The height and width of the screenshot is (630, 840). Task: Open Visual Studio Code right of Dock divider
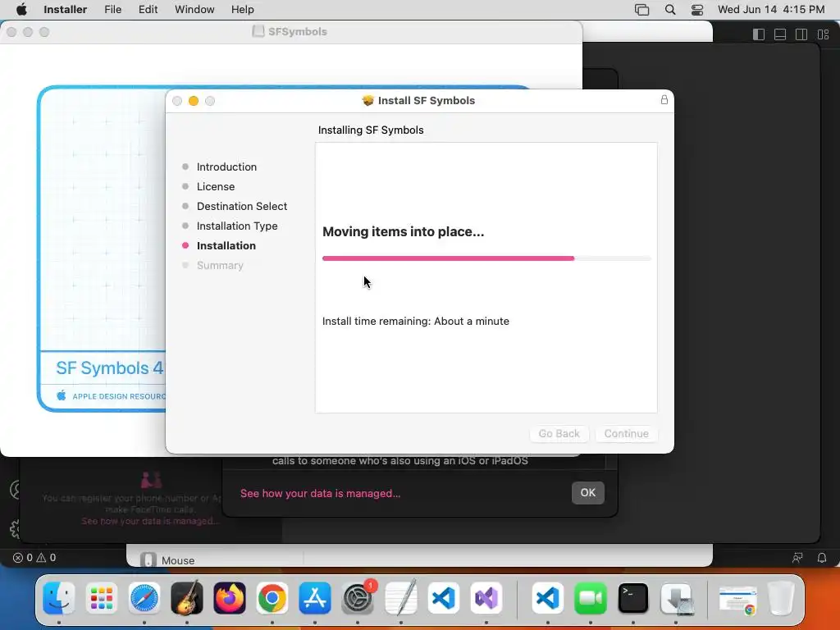click(x=547, y=598)
